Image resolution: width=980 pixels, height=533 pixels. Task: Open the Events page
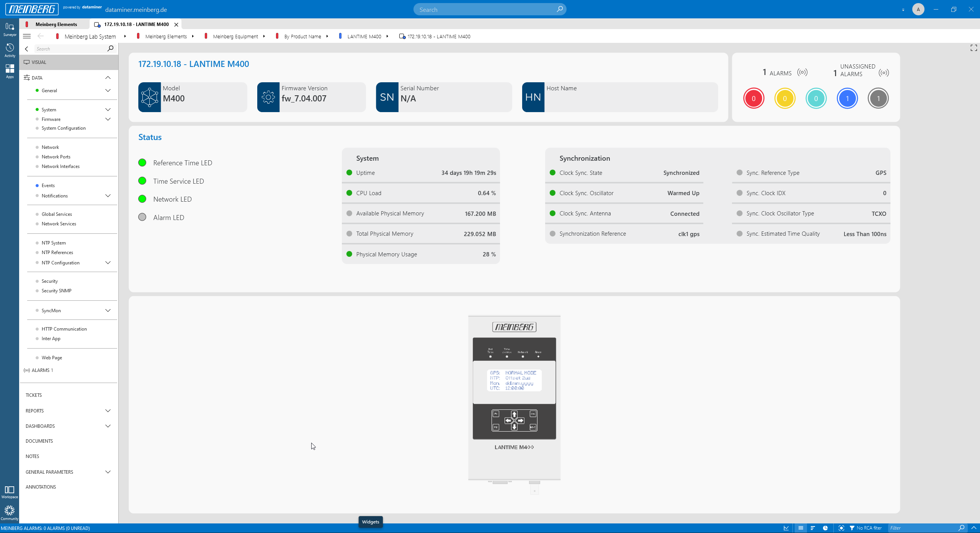point(48,186)
